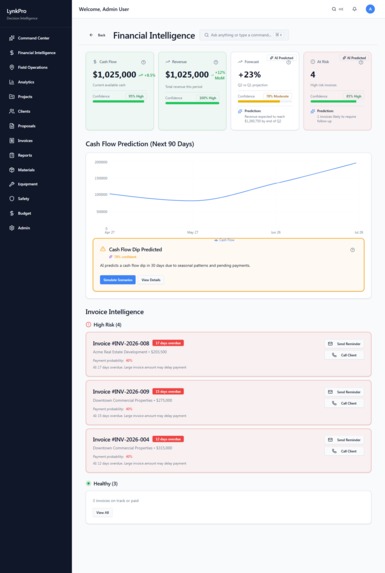Viewport: 385px width, 573px height.
Task: Click the Forecast card AI Predicted badge
Action: coord(282,58)
